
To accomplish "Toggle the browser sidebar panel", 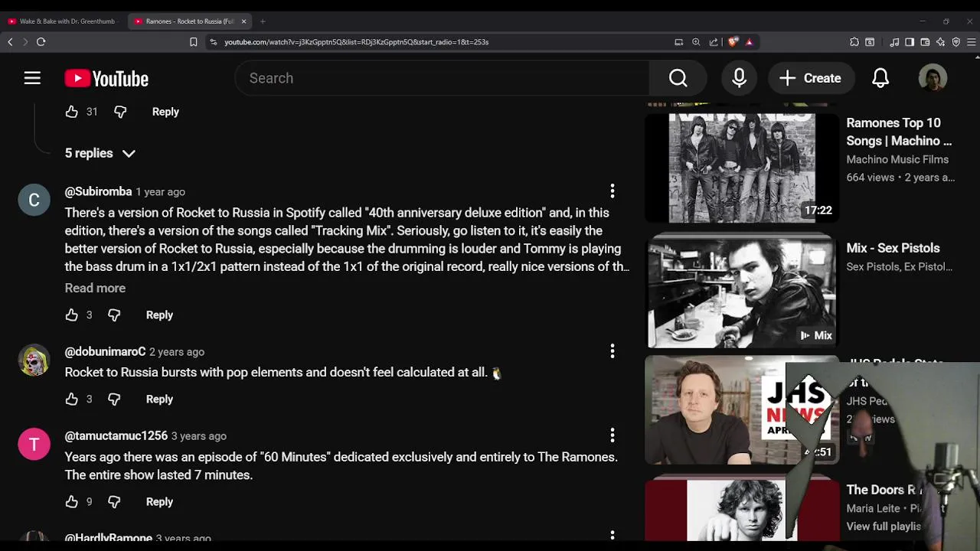I will (910, 42).
